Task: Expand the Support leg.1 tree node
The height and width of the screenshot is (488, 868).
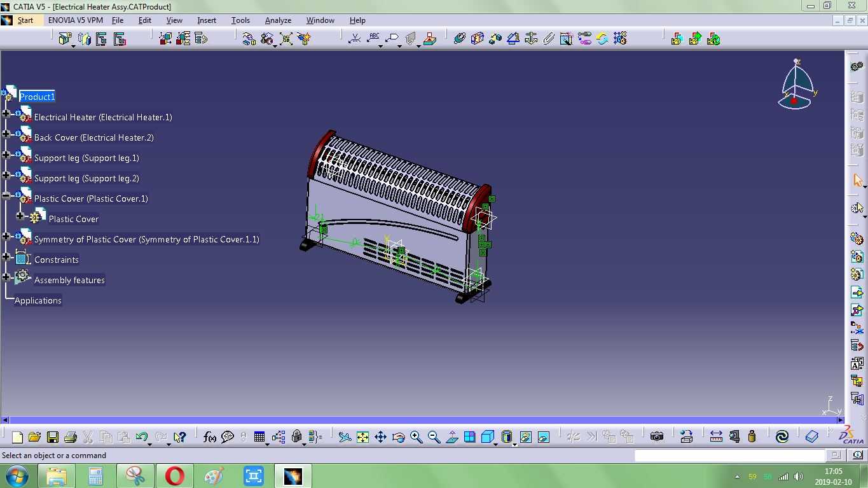Action: [6, 155]
